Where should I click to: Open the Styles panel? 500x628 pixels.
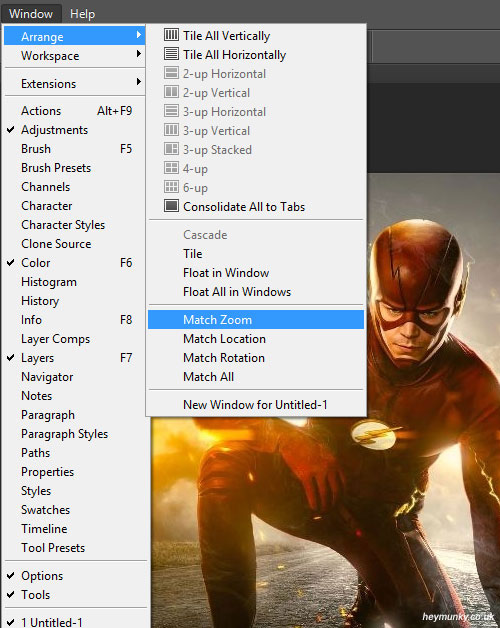coord(75,491)
